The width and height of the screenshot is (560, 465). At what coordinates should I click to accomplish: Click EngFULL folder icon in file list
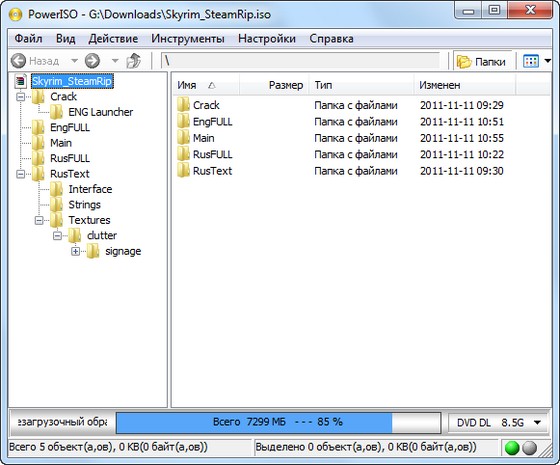click(x=183, y=122)
